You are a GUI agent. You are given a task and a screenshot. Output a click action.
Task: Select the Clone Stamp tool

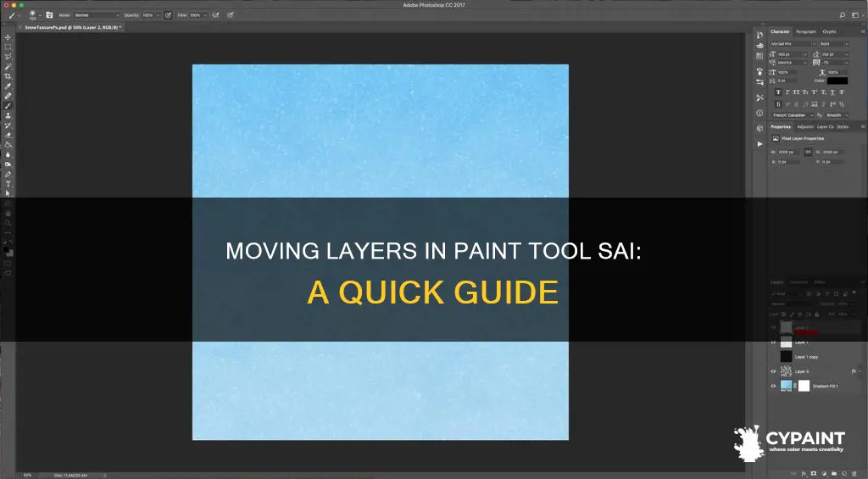[8, 115]
